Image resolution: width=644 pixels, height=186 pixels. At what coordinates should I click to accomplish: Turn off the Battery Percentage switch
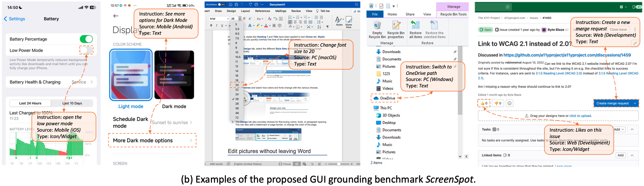(x=86, y=39)
